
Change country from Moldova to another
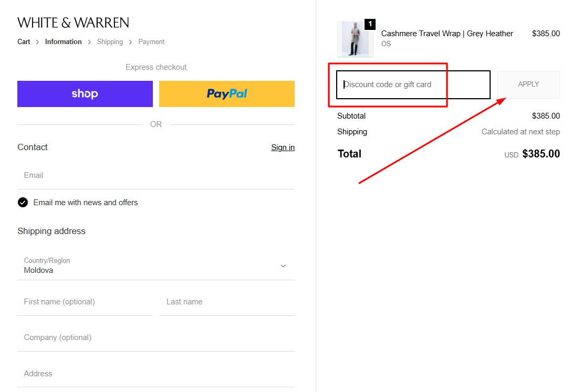pyautogui.click(x=156, y=266)
